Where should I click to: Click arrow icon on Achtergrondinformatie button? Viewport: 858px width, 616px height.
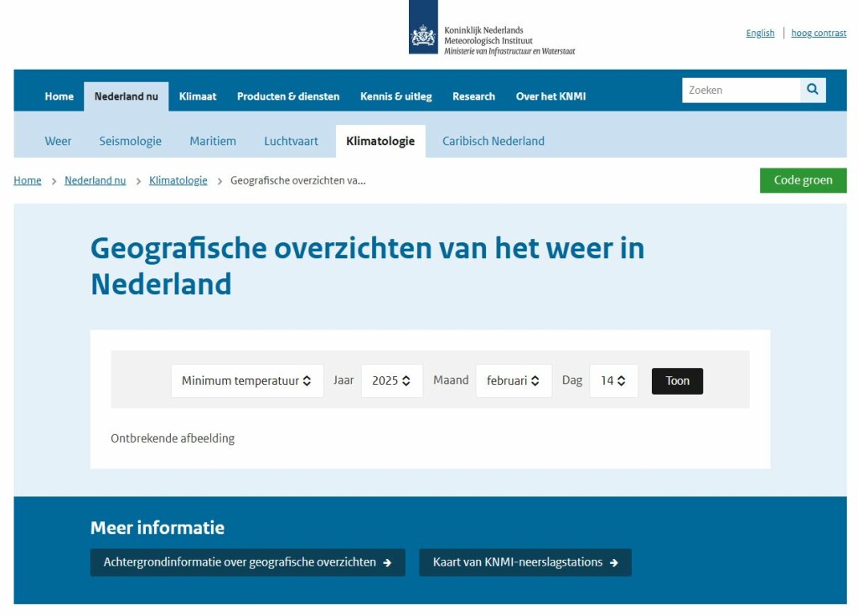tap(387, 563)
